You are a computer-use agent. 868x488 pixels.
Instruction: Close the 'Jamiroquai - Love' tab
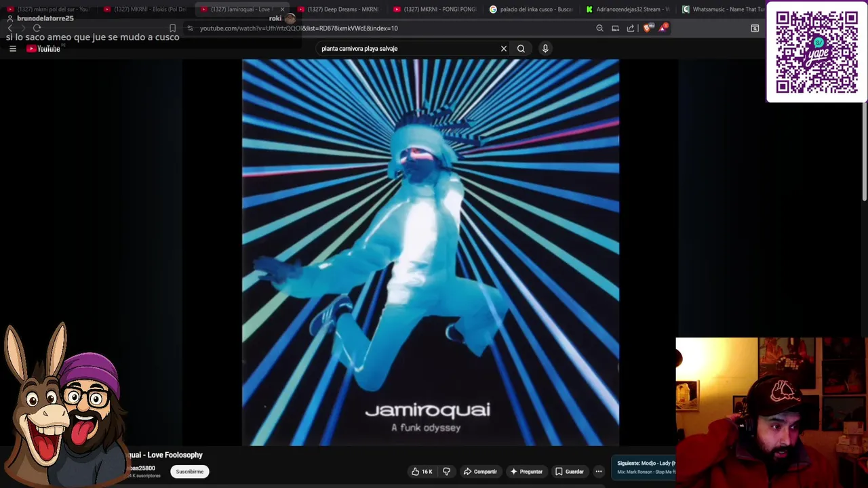[282, 9]
